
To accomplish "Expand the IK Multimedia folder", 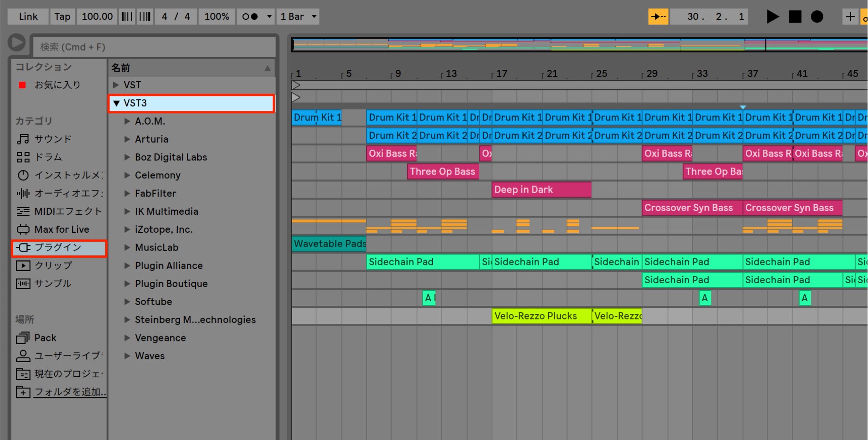I will pos(127,212).
